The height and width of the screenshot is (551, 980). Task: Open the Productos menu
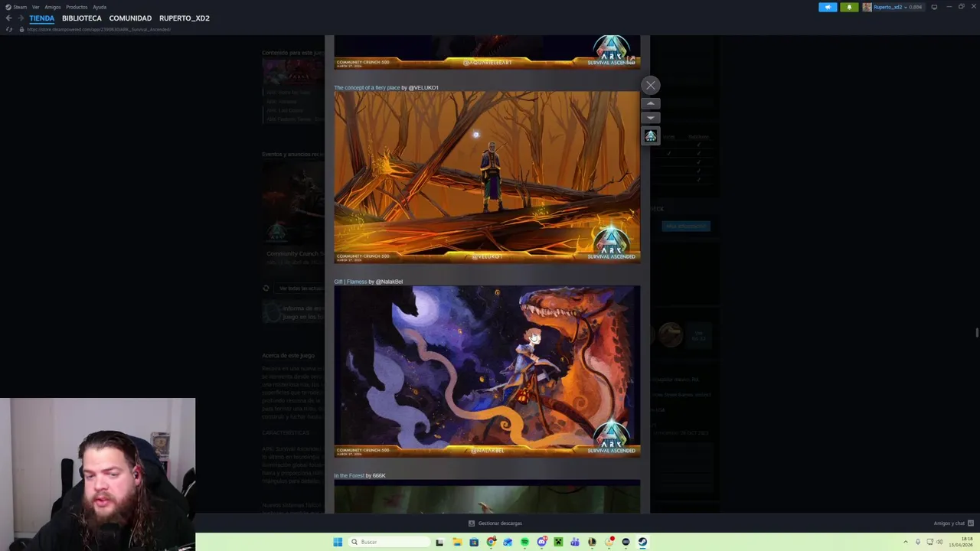tap(77, 7)
